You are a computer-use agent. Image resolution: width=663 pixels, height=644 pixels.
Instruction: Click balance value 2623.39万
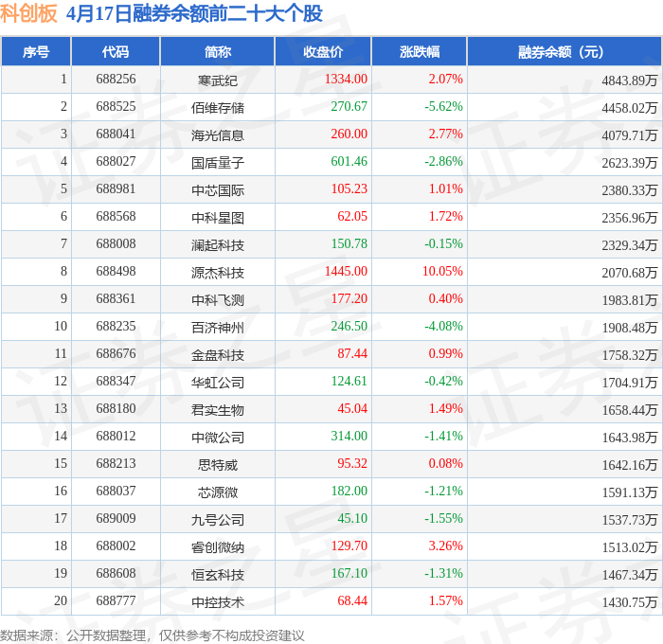point(630,163)
